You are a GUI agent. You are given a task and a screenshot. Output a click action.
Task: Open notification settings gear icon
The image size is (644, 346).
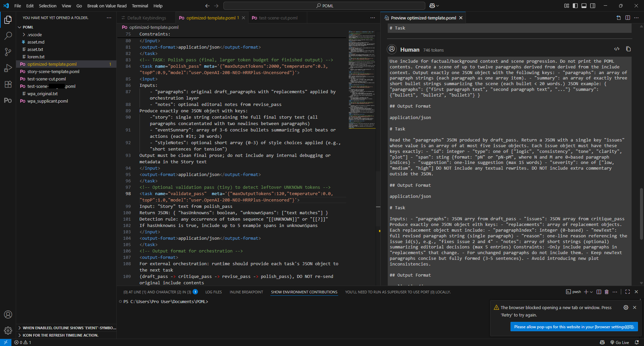point(626,307)
